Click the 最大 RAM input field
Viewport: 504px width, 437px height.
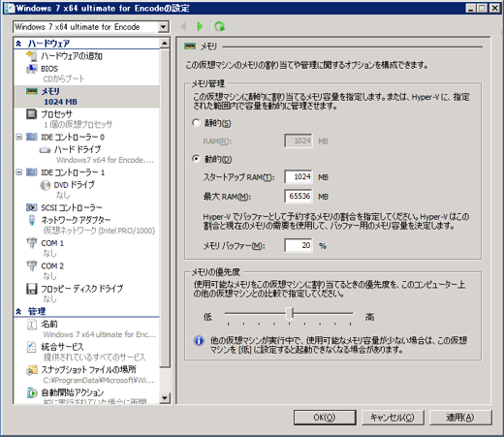pos(299,197)
